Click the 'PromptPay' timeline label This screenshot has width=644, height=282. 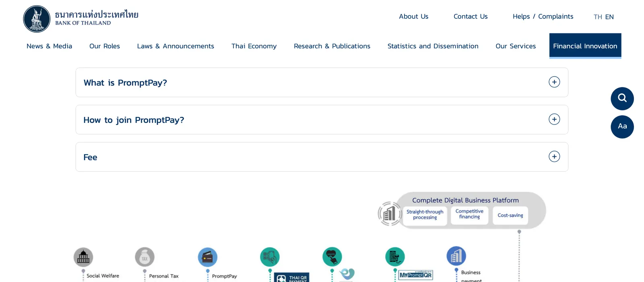pyautogui.click(x=225, y=276)
